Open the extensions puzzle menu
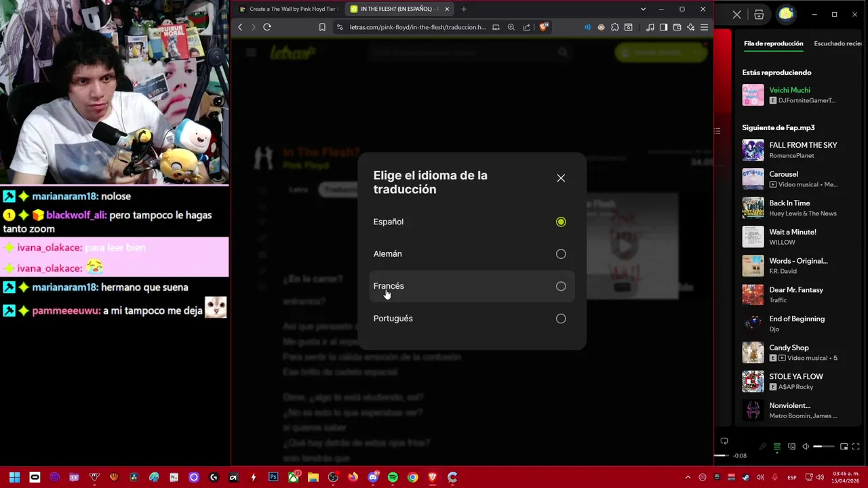 615,27
